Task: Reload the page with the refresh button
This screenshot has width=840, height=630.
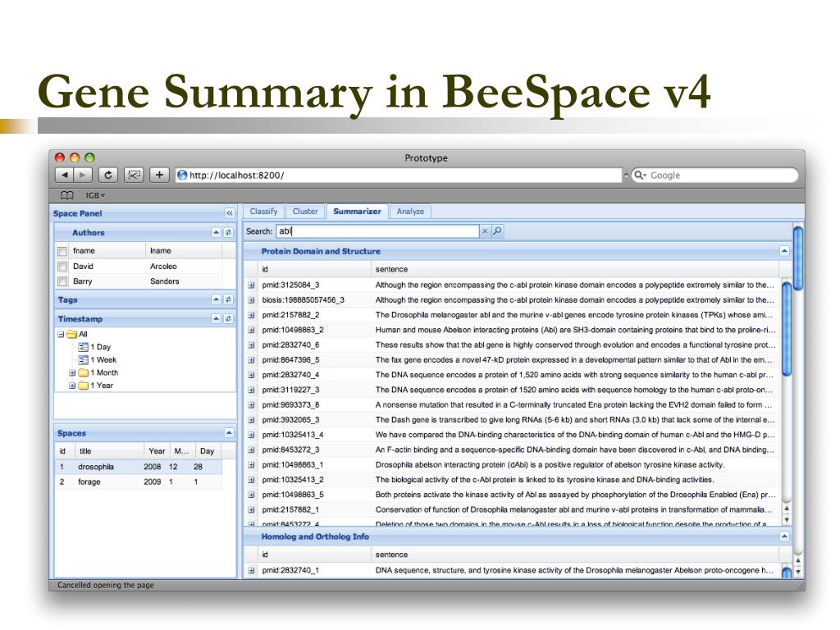Action: pyautogui.click(x=107, y=176)
